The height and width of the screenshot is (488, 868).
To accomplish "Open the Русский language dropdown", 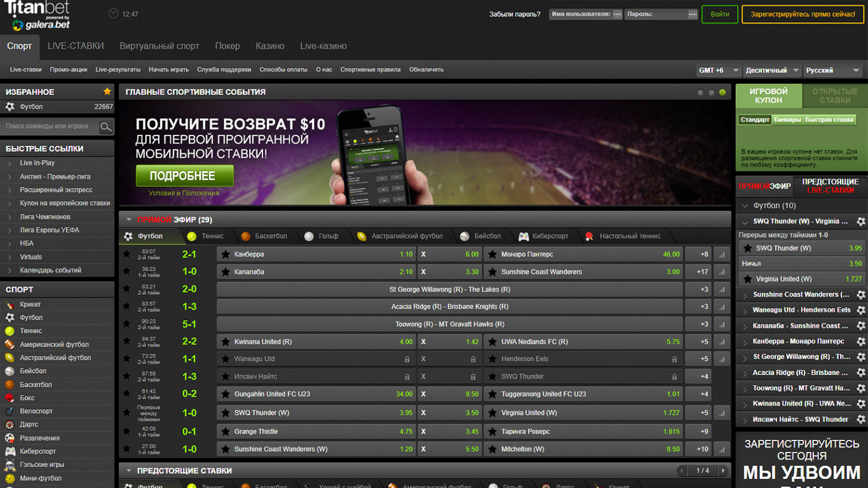I will (x=832, y=71).
